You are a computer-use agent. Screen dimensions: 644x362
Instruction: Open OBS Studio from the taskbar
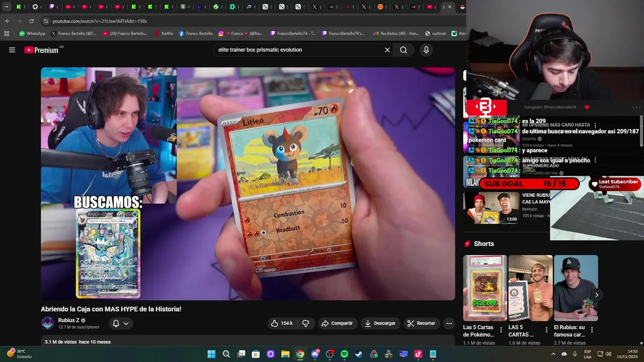click(330, 354)
